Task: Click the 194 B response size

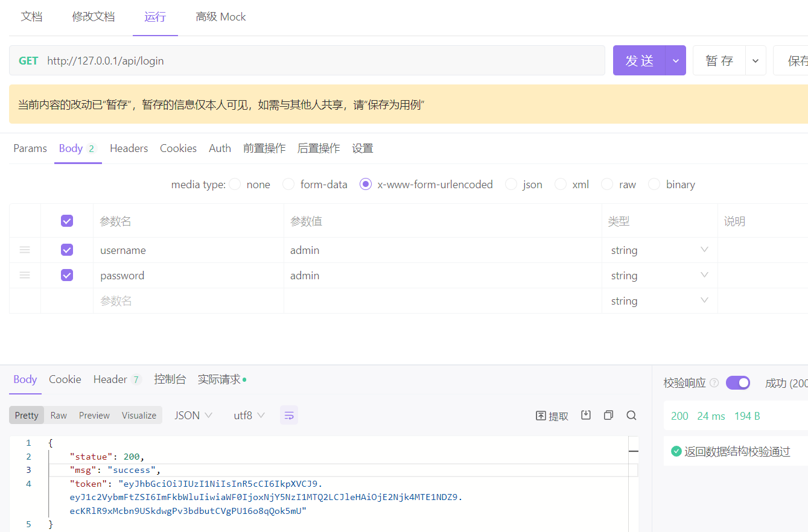Action: pyautogui.click(x=747, y=416)
